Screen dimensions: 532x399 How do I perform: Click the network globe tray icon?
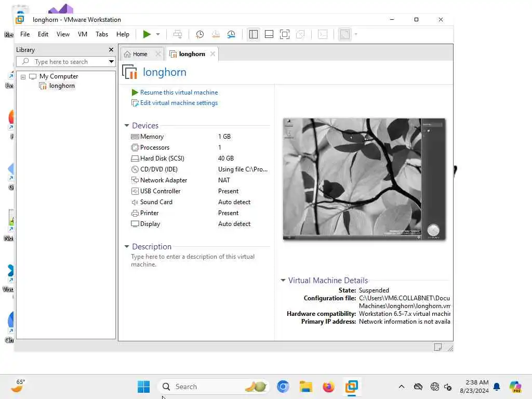point(435,387)
